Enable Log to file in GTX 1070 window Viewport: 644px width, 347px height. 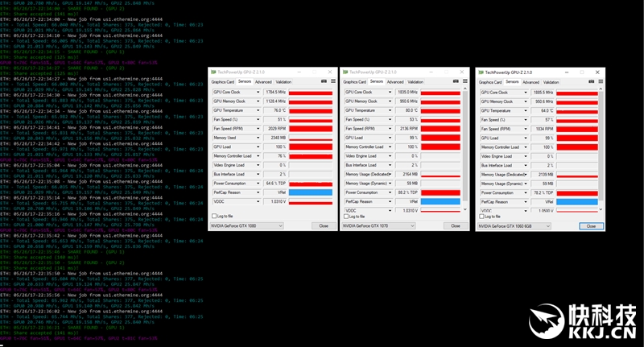[346, 217]
